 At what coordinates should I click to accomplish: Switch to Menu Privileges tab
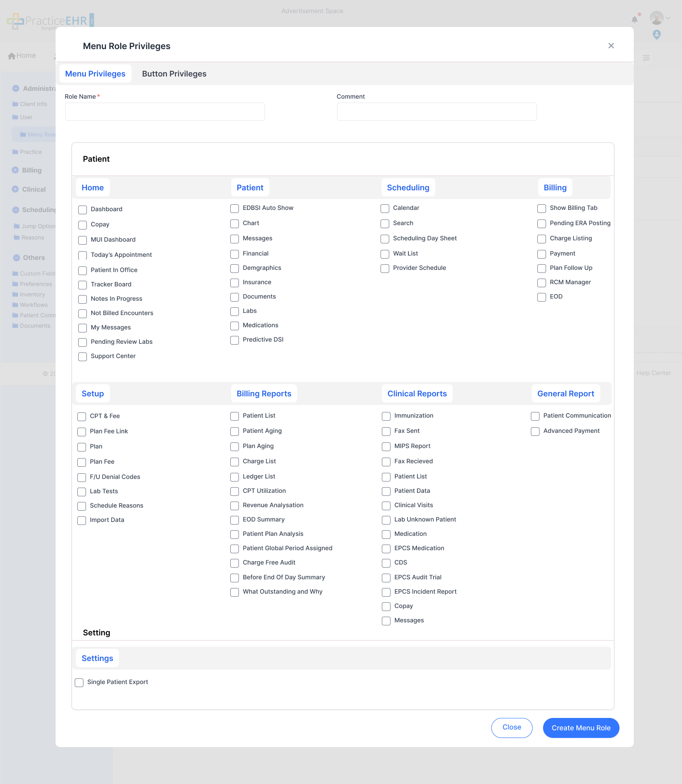95,74
